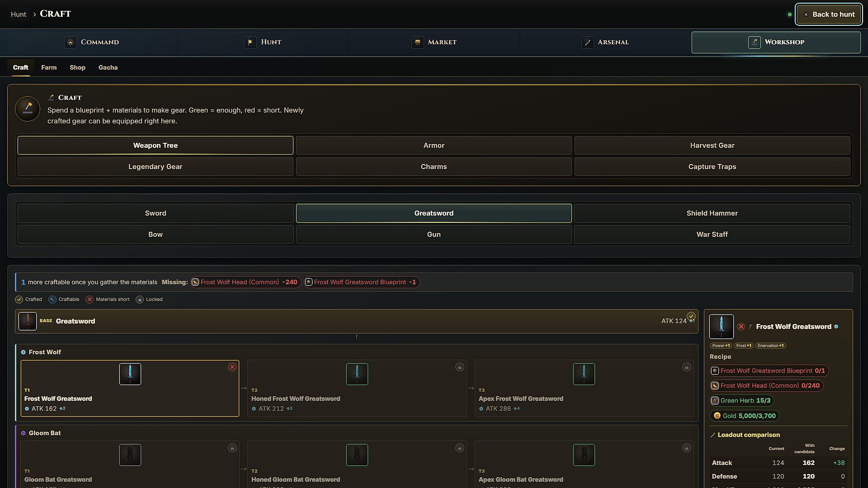Click red X status in detail panel header
The width and height of the screenshot is (868, 488).
[741, 327]
